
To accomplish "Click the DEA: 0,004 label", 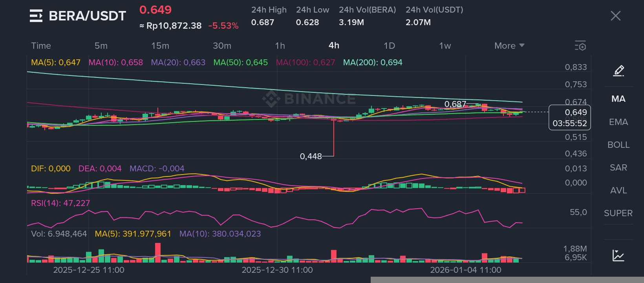I will point(100,169).
